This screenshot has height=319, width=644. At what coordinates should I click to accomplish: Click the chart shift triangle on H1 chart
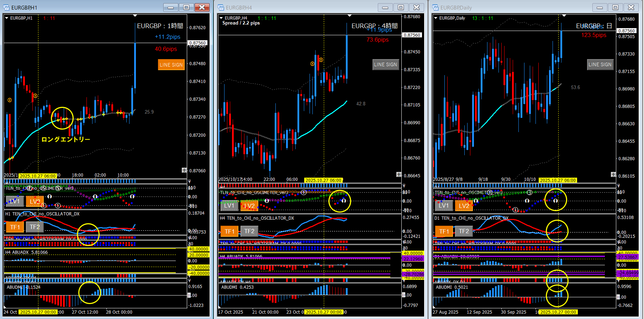(x=135, y=16)
